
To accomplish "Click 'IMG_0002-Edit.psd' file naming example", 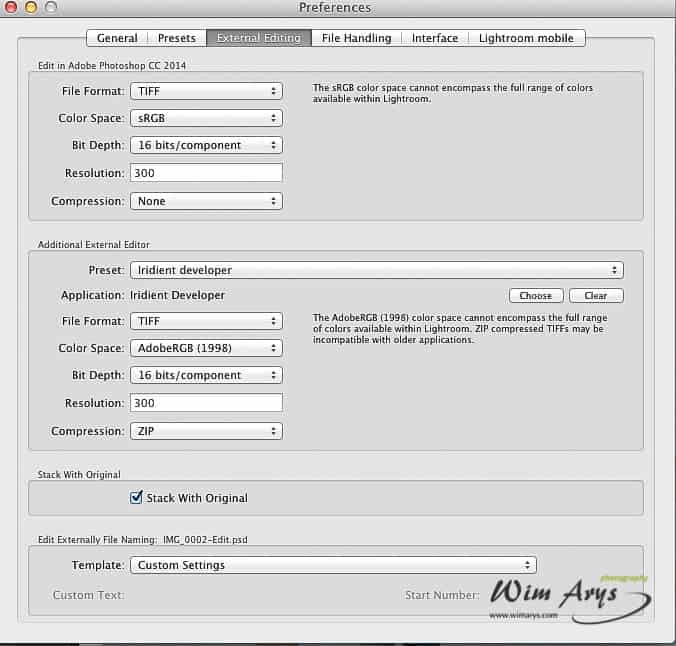I will (x=205, y=539).
